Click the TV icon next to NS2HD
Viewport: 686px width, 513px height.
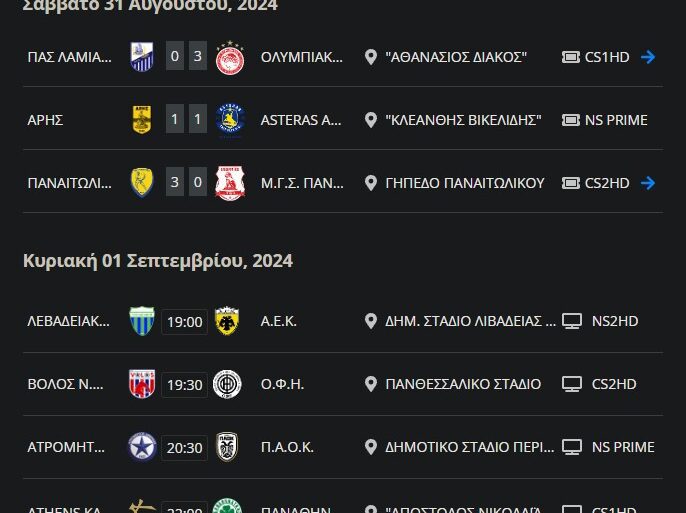pyautogui.click(x=572, y=321)
